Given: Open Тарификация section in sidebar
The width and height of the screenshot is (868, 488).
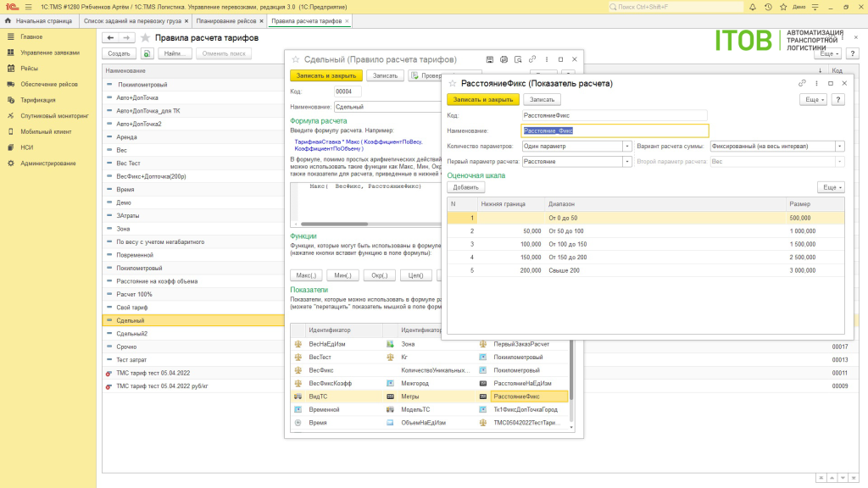Looking at the screenshot, I should pos(37,100).
